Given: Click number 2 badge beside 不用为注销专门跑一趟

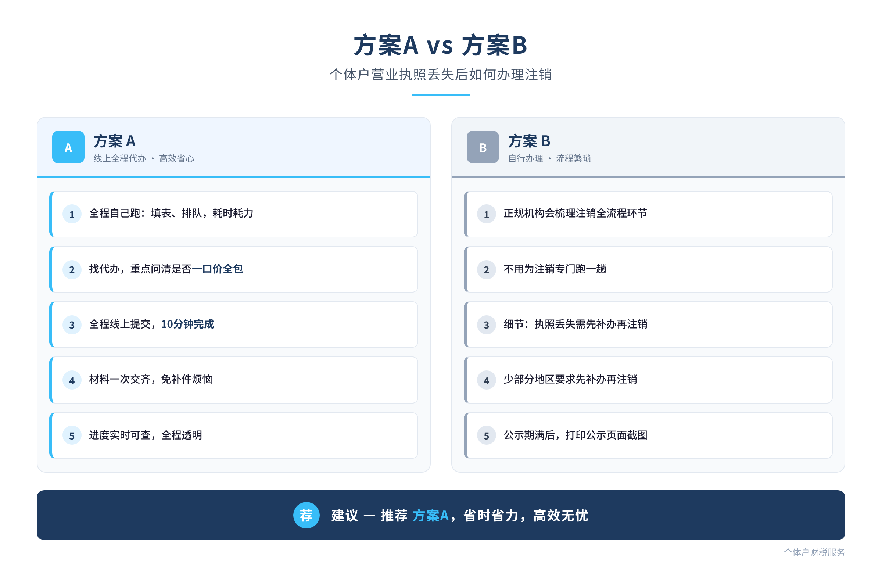Looking at the screenshot, I should [x=486, y=270].
